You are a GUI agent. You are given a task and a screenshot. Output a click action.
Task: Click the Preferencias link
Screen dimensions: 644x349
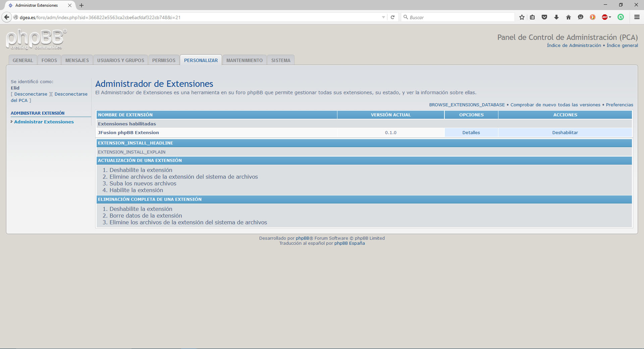point(619,105)
